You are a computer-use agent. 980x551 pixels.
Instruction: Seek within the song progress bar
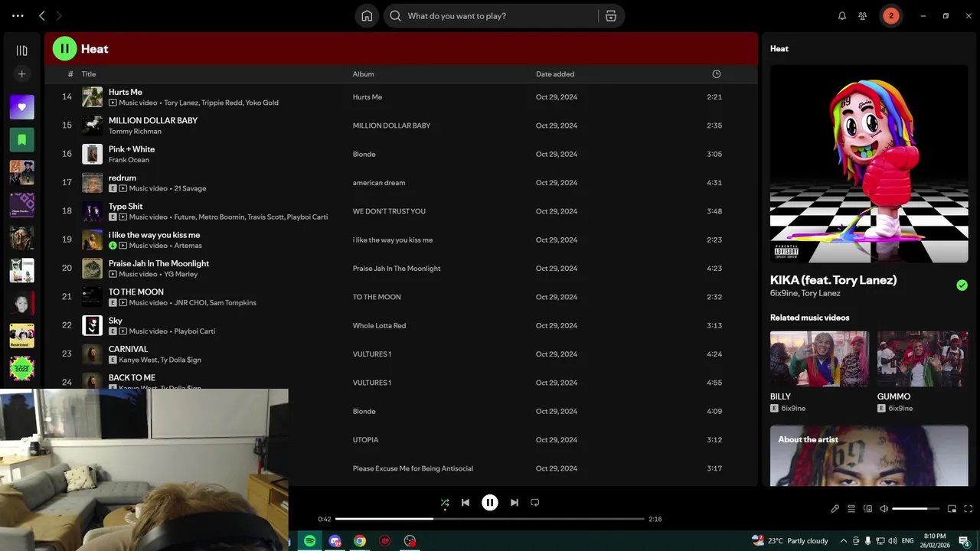(x=490, y=519)
